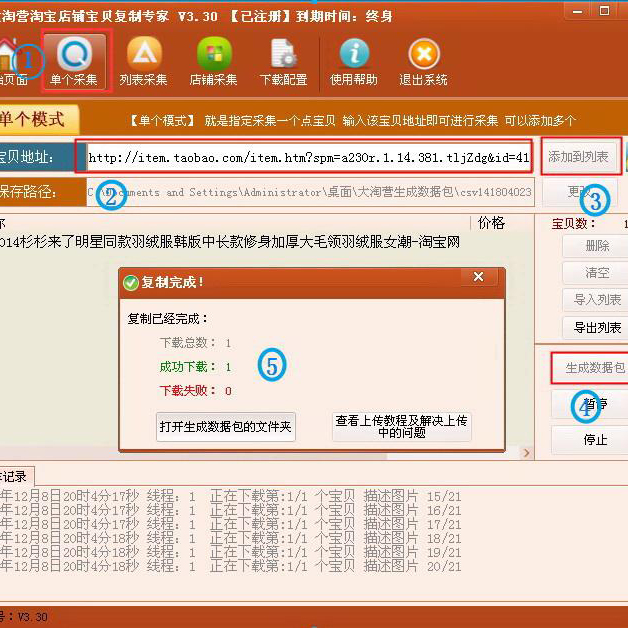Click the 停止 stop button
Screen dimensions: 628x628
594,440
